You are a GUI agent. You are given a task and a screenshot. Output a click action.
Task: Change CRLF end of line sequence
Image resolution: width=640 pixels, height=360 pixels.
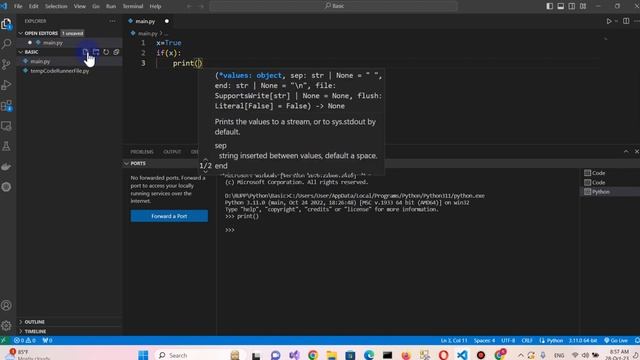pos(527,340)
